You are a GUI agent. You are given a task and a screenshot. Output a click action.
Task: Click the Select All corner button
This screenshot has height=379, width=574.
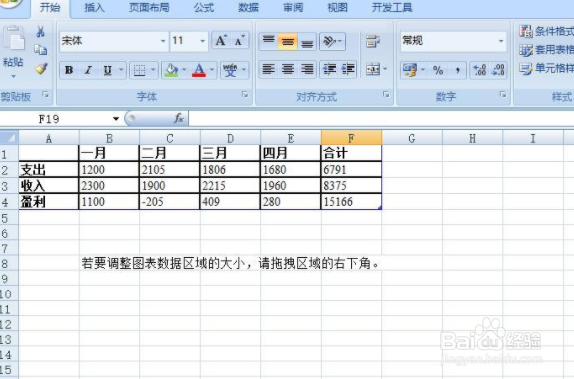point(9,138)
